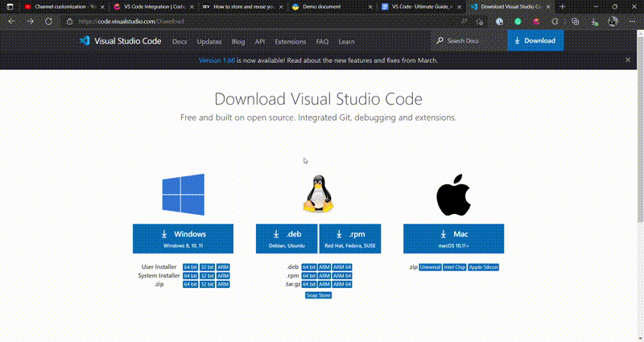Select Linux .rpm ARM link

(x=324, y=275)
